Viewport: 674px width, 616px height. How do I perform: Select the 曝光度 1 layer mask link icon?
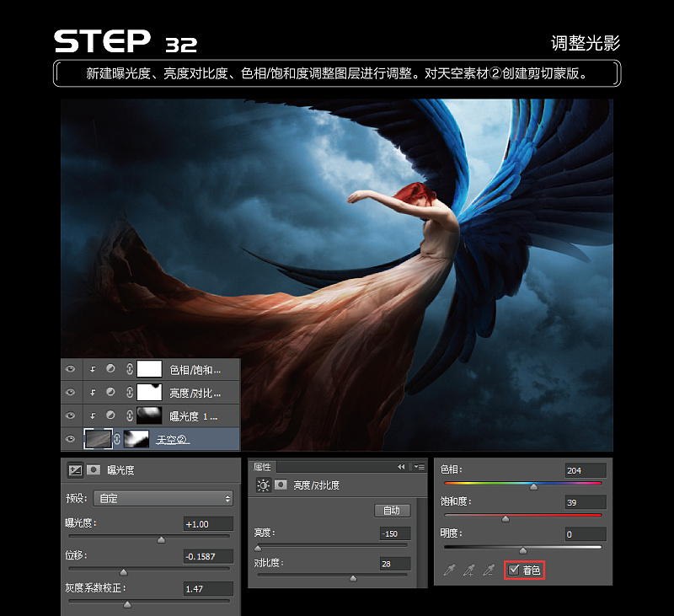(129, 414)
